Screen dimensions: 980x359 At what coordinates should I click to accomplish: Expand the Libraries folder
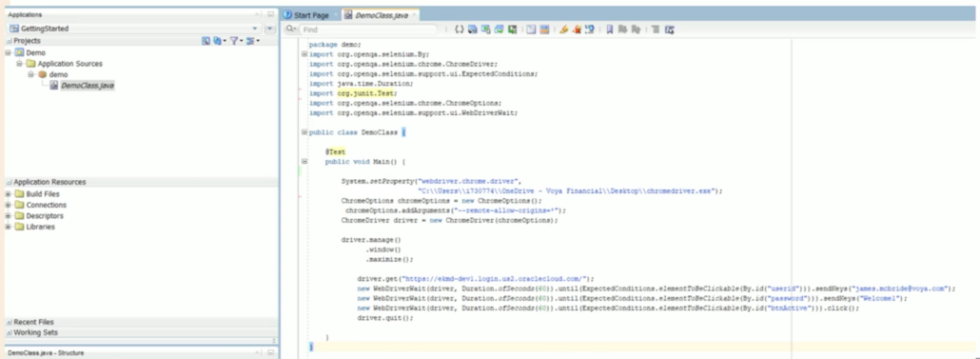coord(9,227)
